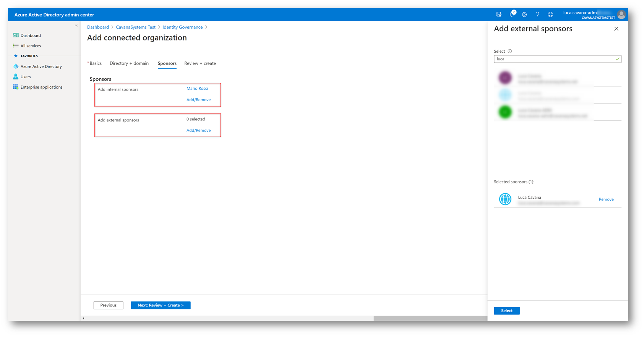The height and width of the screenshot is (337, 644).
Task: Open Dashboard in sidebar
Action: pos(31,36)
